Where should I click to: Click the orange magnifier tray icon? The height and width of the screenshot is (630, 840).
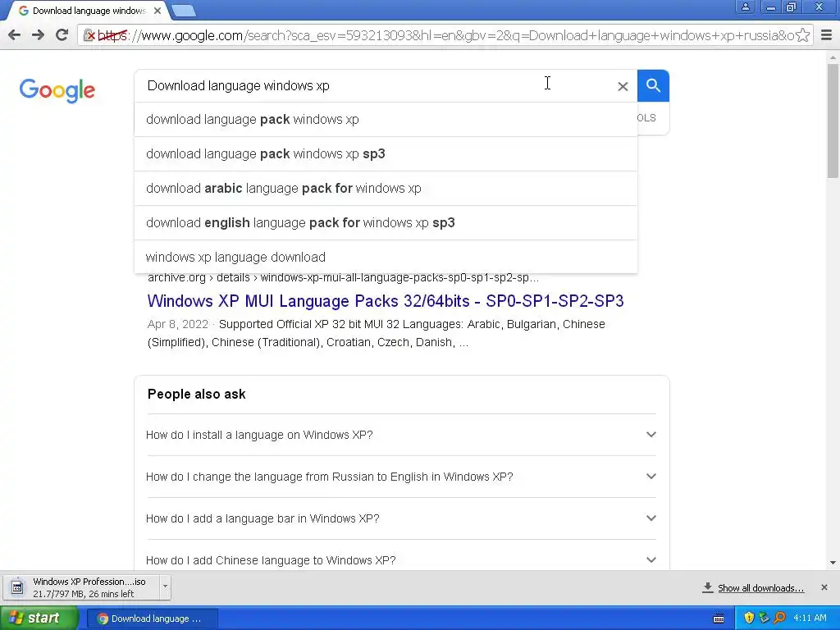click(x=779, y=619)
